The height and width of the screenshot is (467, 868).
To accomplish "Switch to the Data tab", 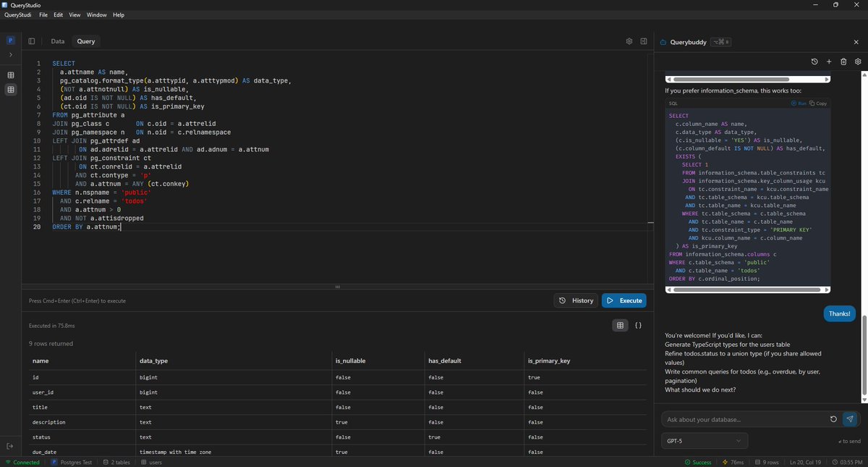I will (58, 41).
